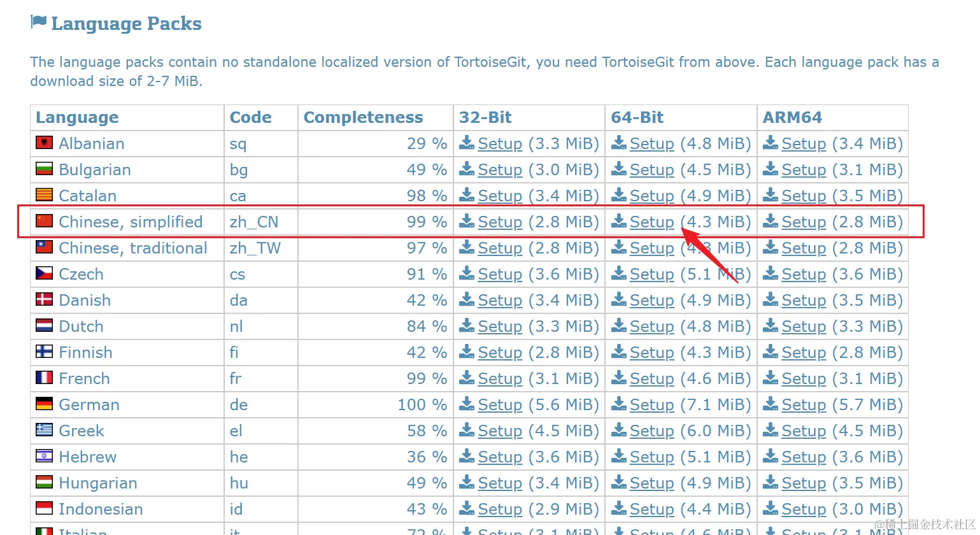Open French 64-Bit Setup link
Viewport: 980px width, 535px height.
651,378
